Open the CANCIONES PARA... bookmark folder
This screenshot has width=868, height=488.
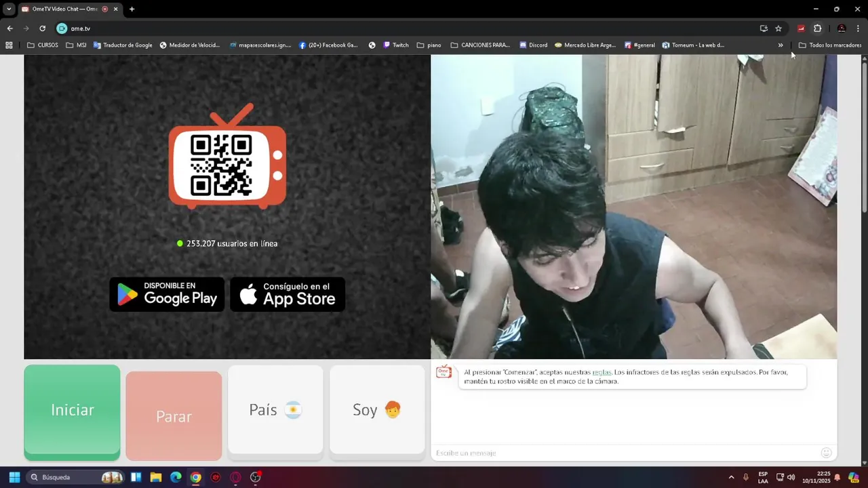pos(480,45)
